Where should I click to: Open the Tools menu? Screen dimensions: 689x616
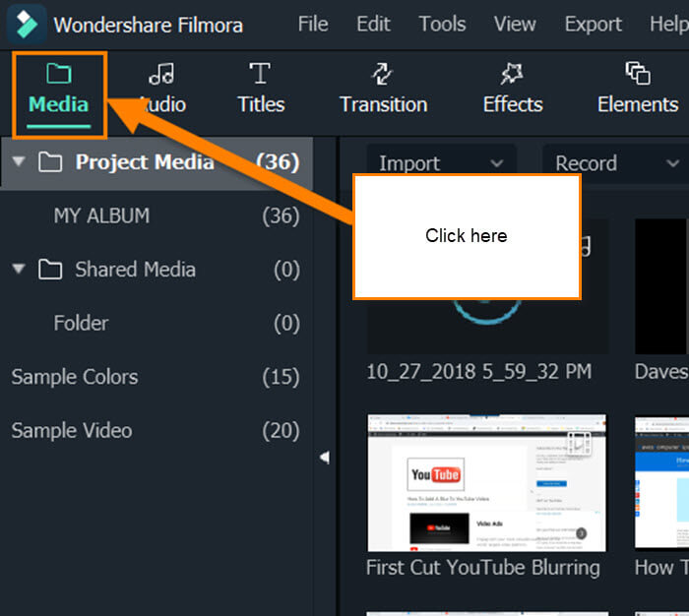442,24
